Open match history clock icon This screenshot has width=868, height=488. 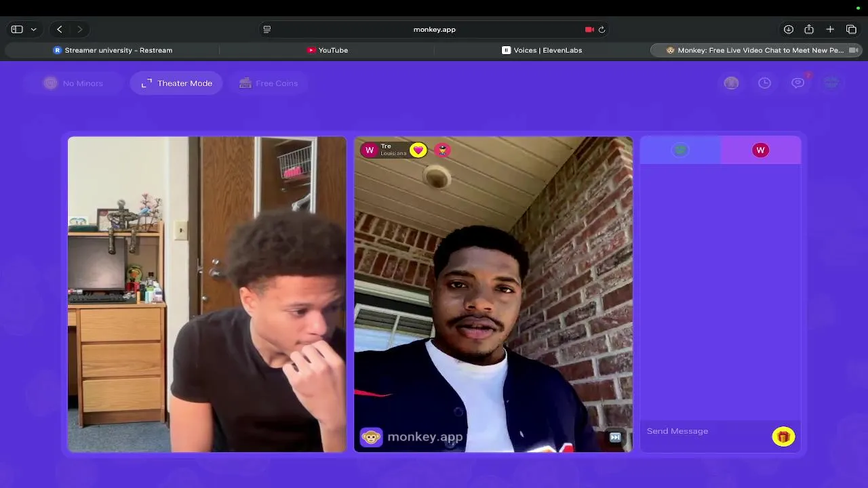click(764, 83)
